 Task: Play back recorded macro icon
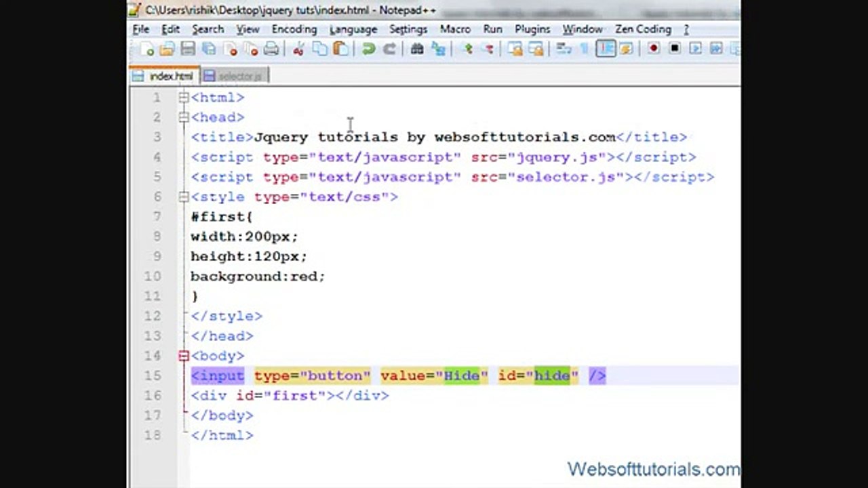tap(696, 49)
